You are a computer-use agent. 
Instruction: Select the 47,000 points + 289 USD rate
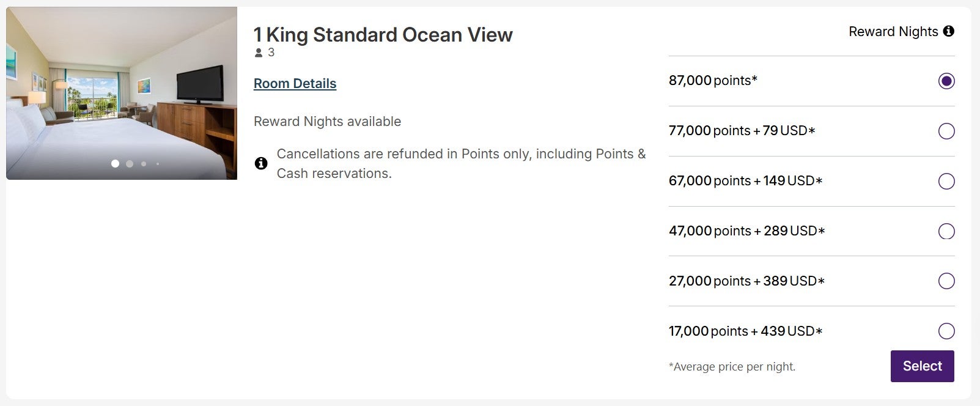pyautogui.click(x=946, y=232)
